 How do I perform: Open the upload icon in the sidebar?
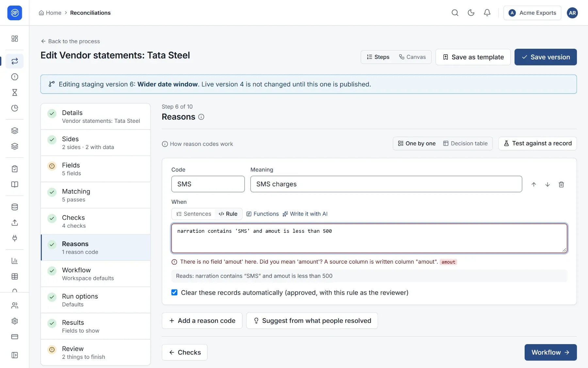tap(15, 223)
